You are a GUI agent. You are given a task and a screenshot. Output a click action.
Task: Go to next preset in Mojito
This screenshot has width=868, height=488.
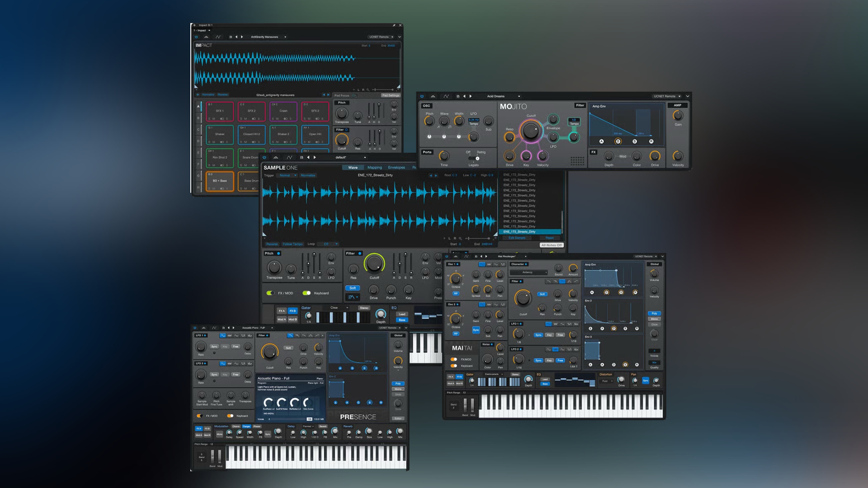click(471, 96)
